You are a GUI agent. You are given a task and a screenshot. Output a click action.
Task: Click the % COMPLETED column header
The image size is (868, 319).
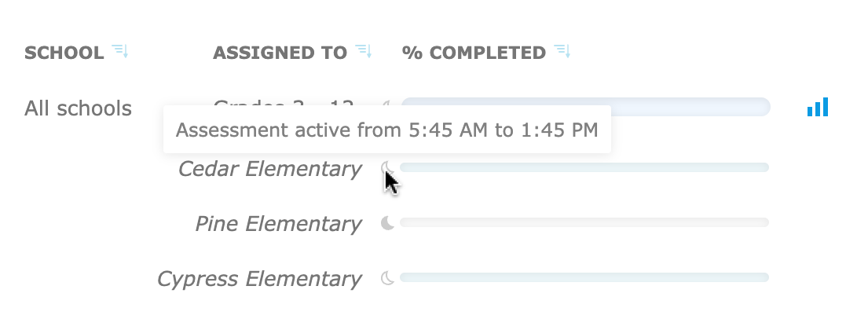474,53
